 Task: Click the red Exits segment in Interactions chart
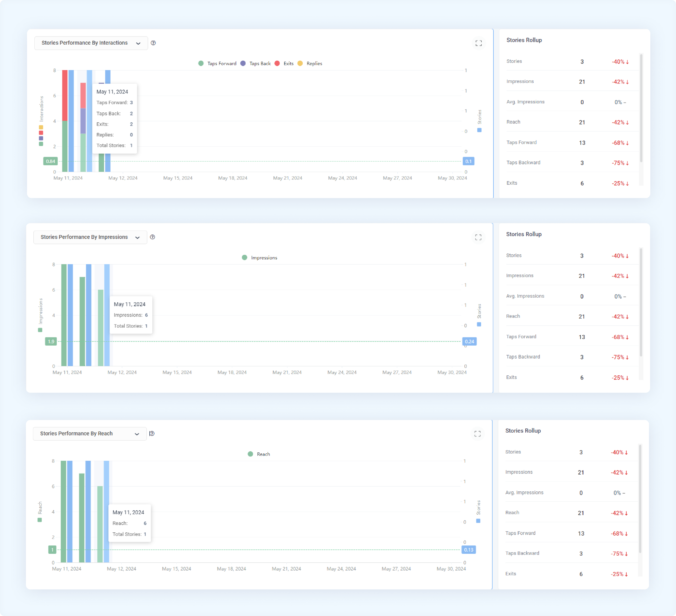click(x=65, y=96)
